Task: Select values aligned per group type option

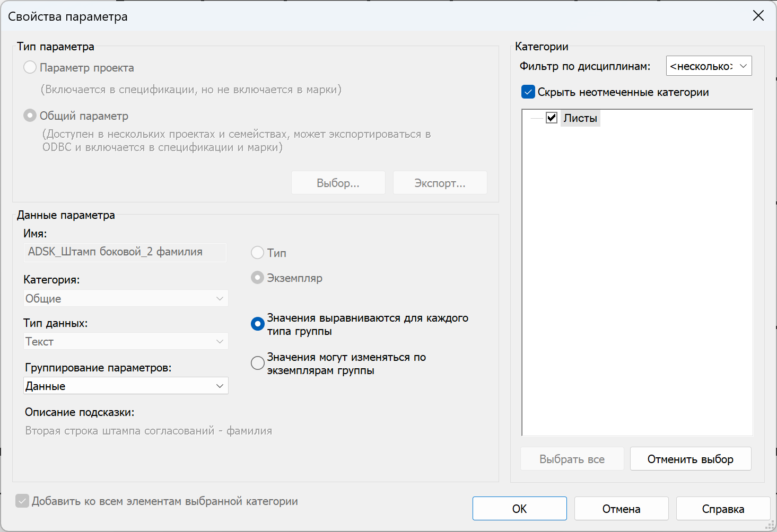Action: pos(258,324)
